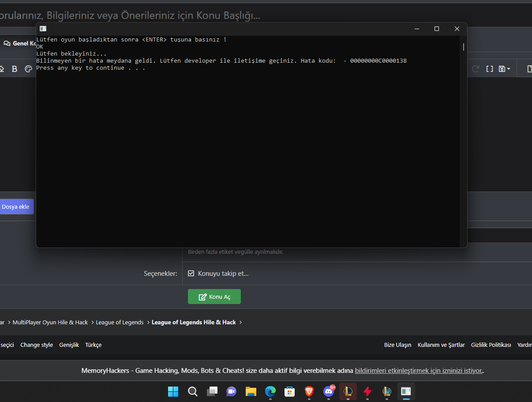532x402 pixels.
Task: Close the console window
Action: [457, 29]
